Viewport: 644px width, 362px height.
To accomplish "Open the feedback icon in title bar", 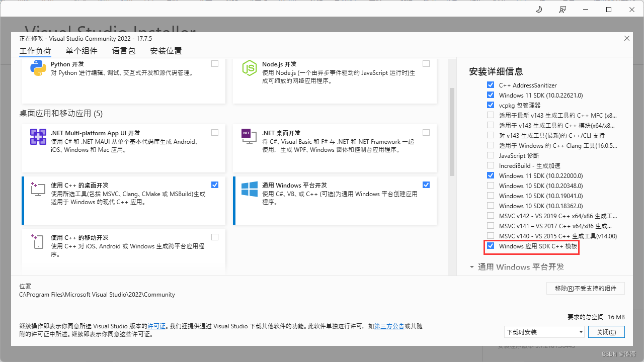I will click(x=562, y=10).
